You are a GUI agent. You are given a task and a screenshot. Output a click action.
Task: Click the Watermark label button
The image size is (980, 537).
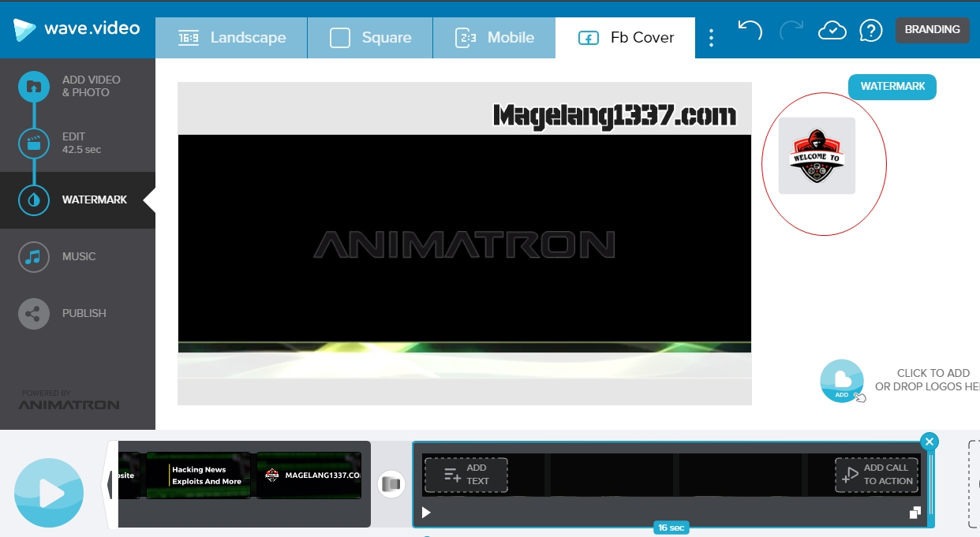tap(892, 87)
